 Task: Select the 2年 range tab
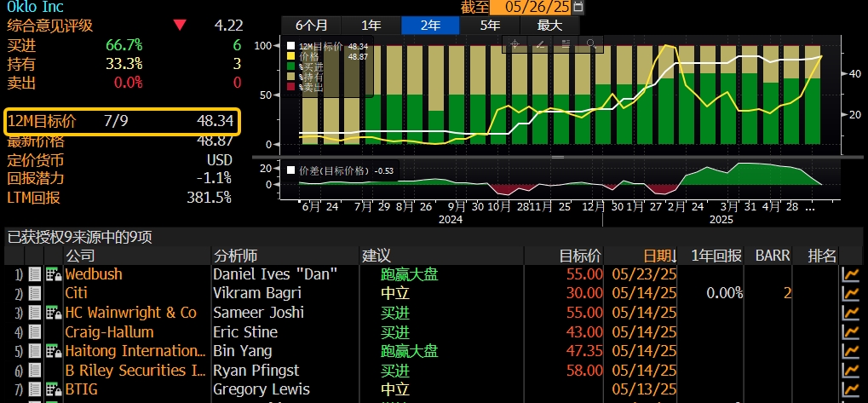pos(430,25)
